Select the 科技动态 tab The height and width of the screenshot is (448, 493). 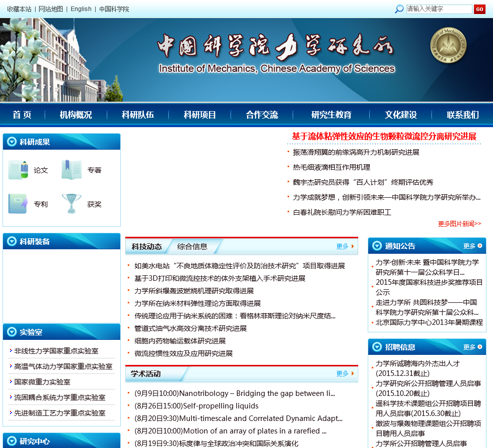(146, 247)
